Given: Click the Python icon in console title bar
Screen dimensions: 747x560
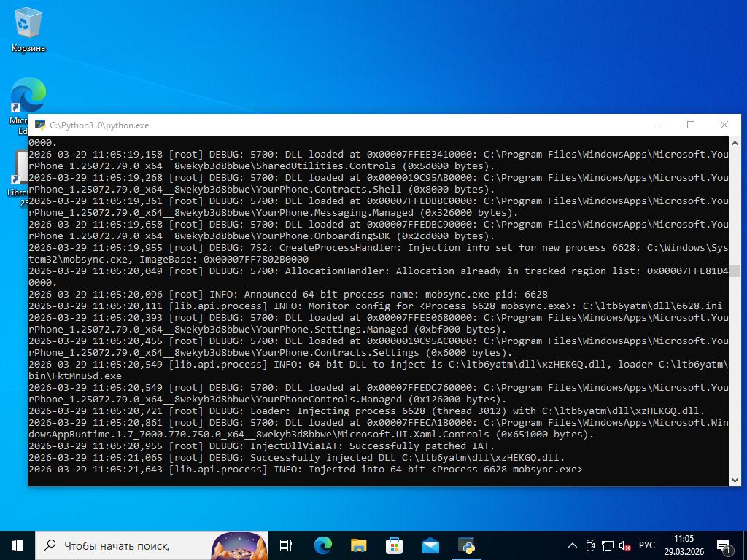Looking at the screenshot, I should point(41,125).
